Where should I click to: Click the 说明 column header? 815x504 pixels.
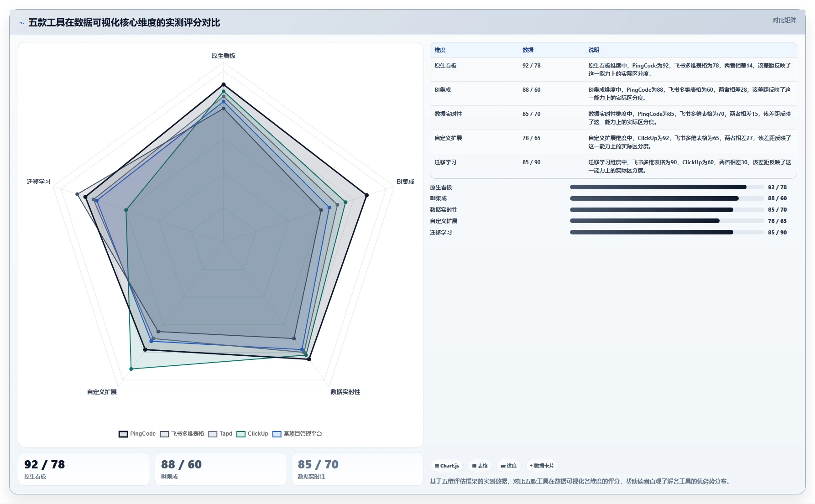(x=594, y=50)
